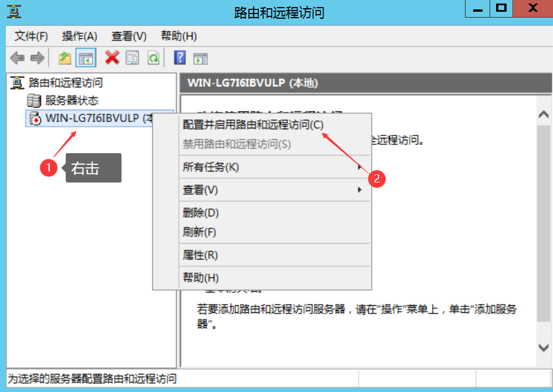Open the 文件(F) menu

(x=31, y=36)
